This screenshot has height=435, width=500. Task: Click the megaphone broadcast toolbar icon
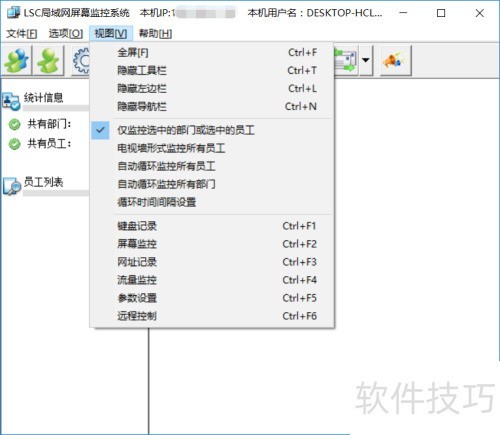point(396,60)
